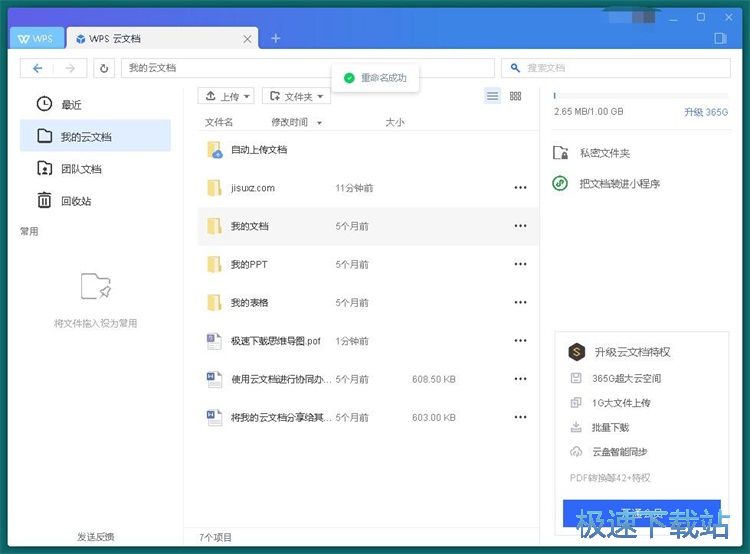Click the 极速下载思维导图.pof file icon
The image size is (750, 554).
[214, 341]
